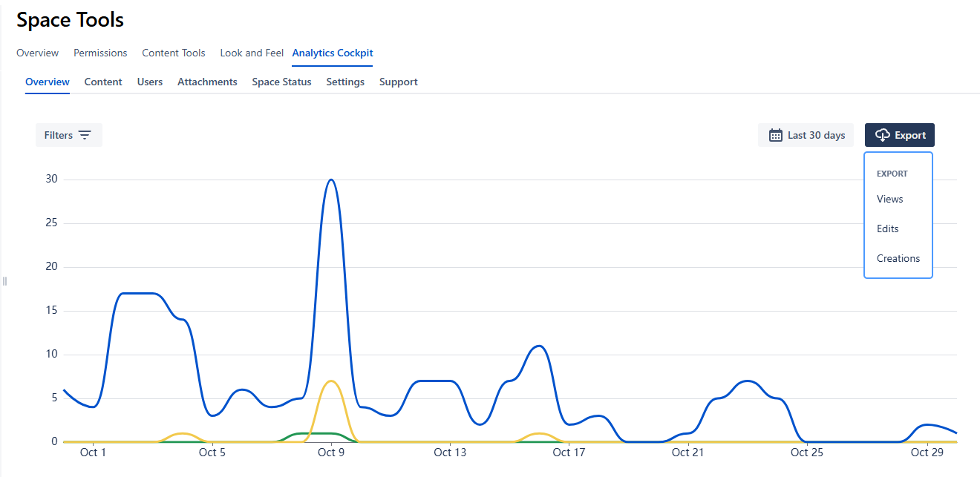
Task: Click the calendar icon for date range
Action: [x=776, y=135]
